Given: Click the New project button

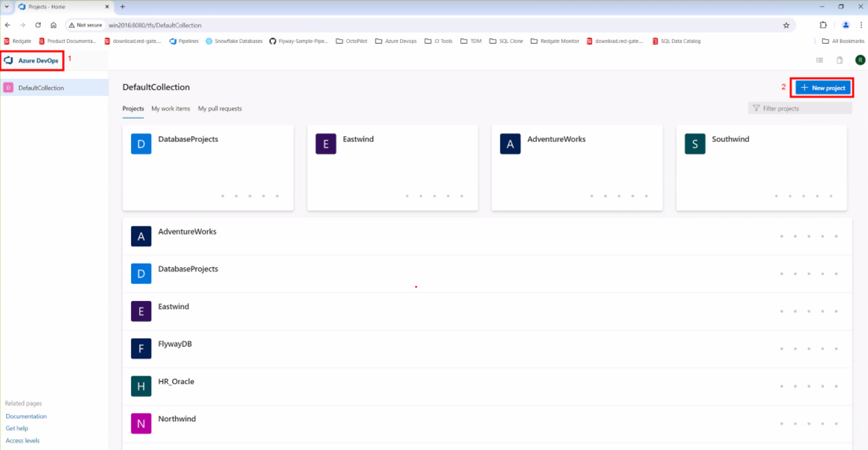Looking at the screenshot, I should tap(823, 88).
